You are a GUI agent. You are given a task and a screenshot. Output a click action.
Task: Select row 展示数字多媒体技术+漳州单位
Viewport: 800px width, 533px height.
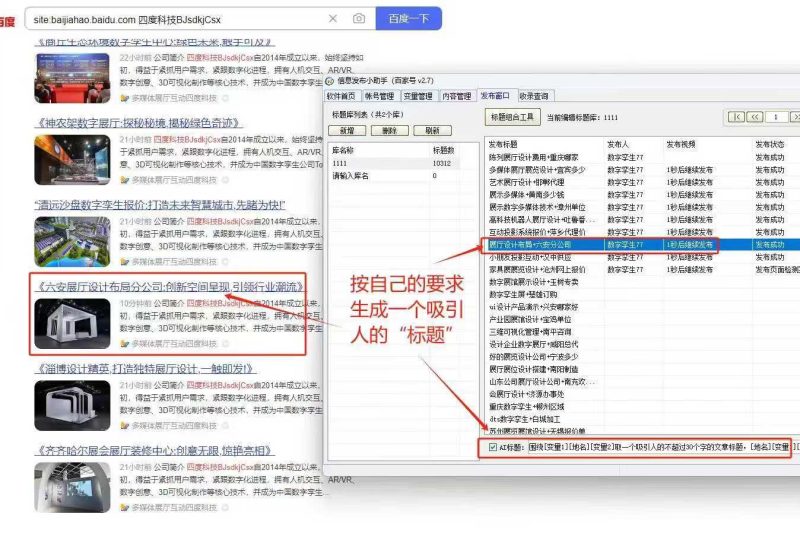point(643,207)
